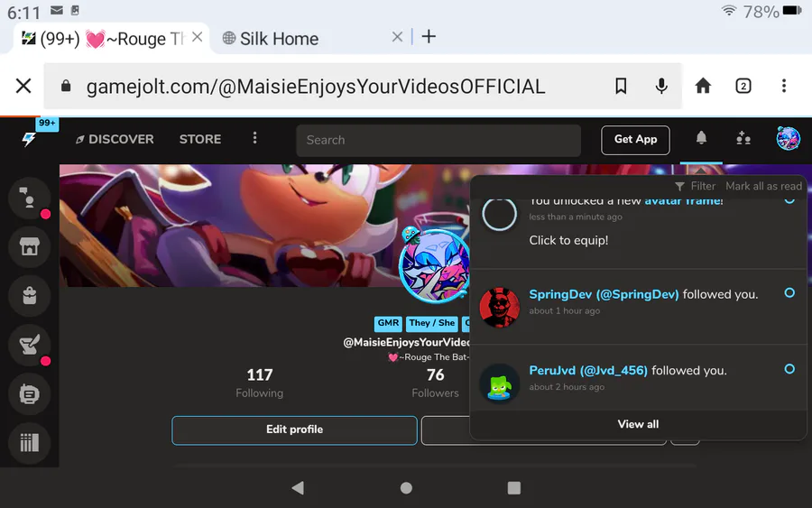
Task: Open the game library sidebar icon
Action: (x=30, y=443)
